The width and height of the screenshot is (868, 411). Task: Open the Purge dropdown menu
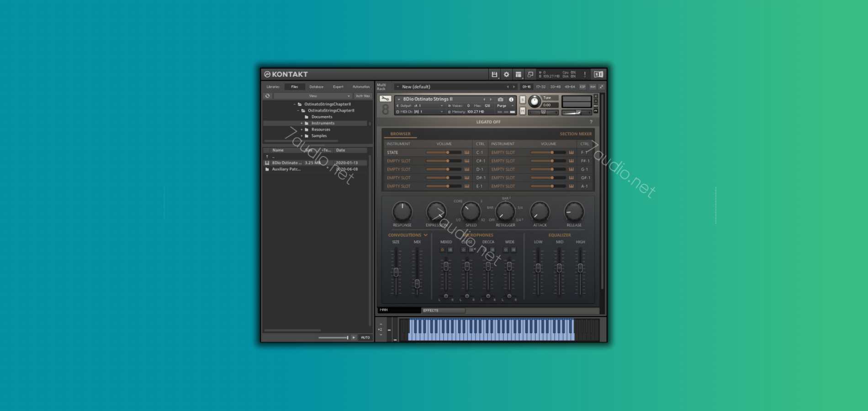click(x=504, y=105)
